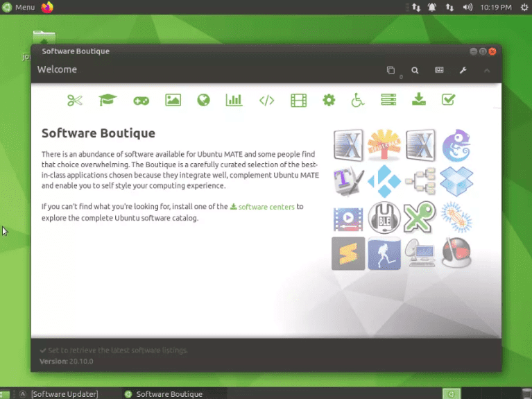Open the Internet category with the globe icon
The image size is (532, 399).
coord(203,100)
